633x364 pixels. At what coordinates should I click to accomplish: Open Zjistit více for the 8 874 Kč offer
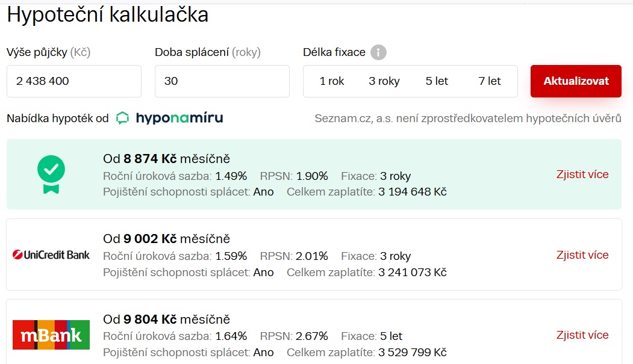tap(582, 174)
